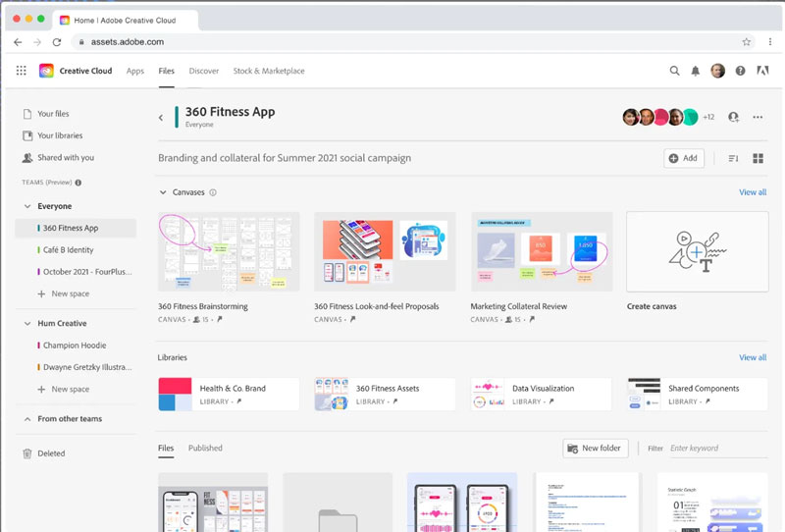This screenshot has width=785, height=532.
Task: Click the Your files document icon
Action: [27, 114]
